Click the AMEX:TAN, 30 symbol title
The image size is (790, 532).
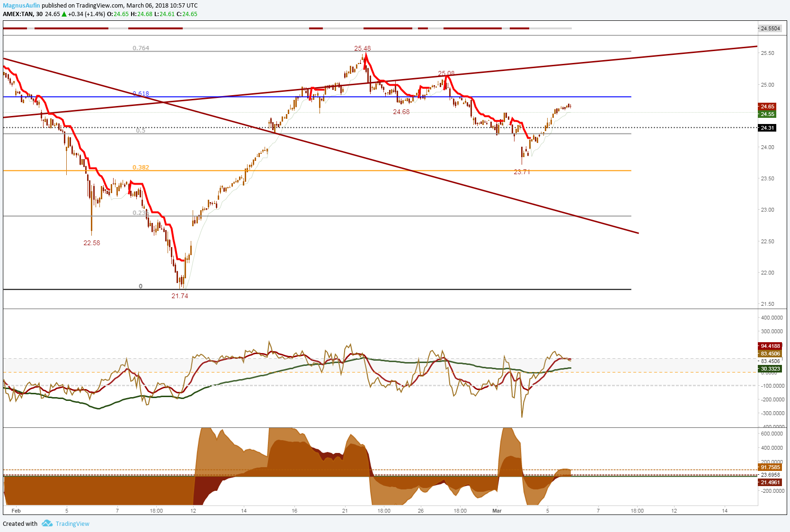click(x=23, y=14)
